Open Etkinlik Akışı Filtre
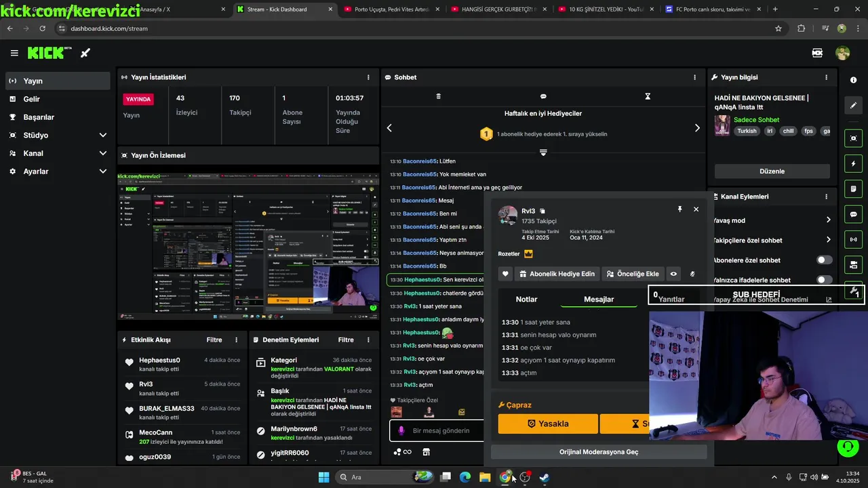The width and height of the screenshot is (868, 488). [x=214, y=340]
